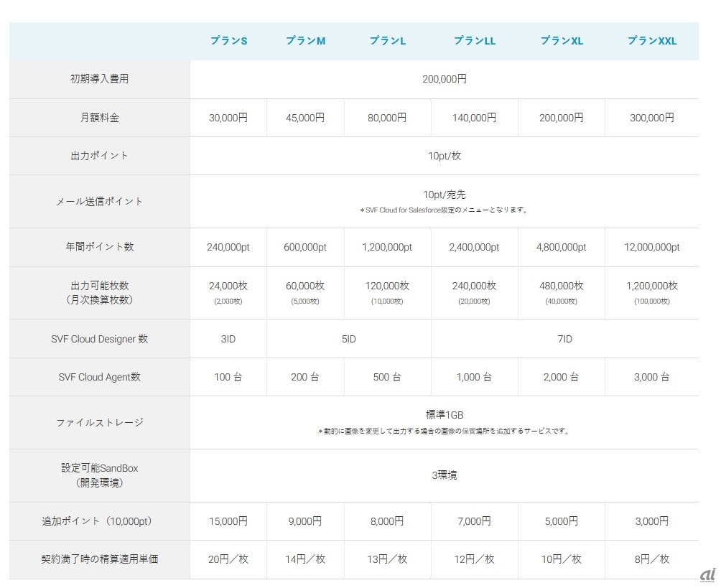Select the 12,000,000pt annual points cell
Image resolution: width=721 pixels, height=588 pixels.
click(x=652, y=247)
